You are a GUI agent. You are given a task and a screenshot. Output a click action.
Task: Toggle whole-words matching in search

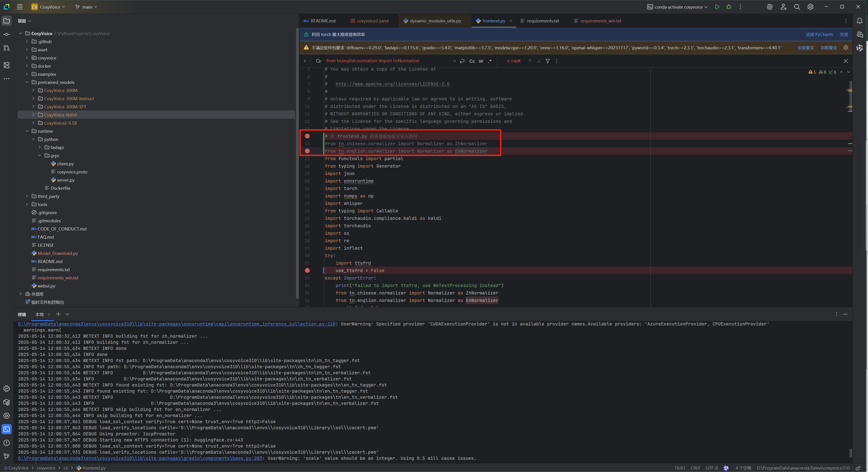coord(481,61)
